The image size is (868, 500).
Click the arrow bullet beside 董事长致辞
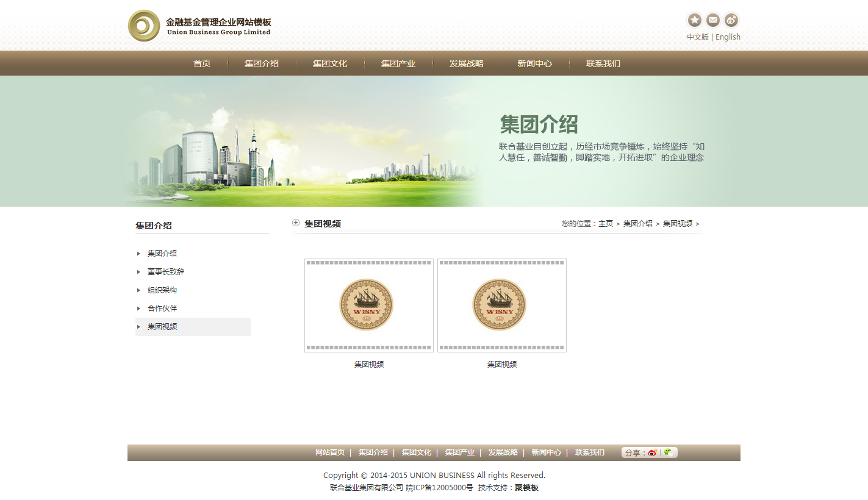coord(139,272)
